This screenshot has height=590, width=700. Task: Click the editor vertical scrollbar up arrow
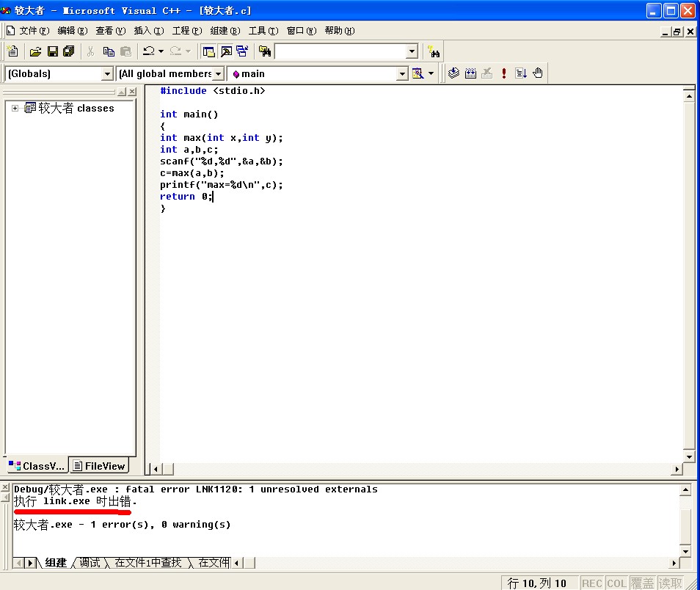point(689,95)
